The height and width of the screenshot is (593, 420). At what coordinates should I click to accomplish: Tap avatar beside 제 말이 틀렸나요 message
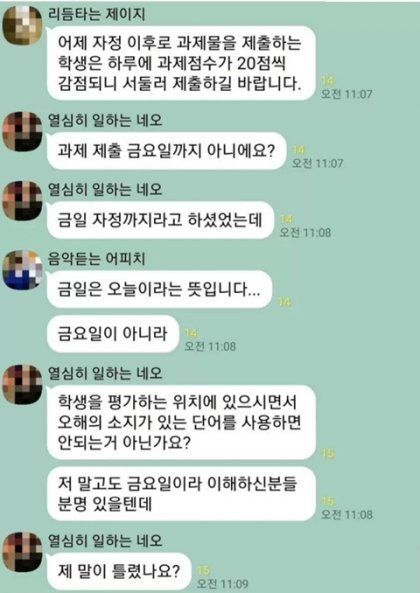(x=22, y=552)
